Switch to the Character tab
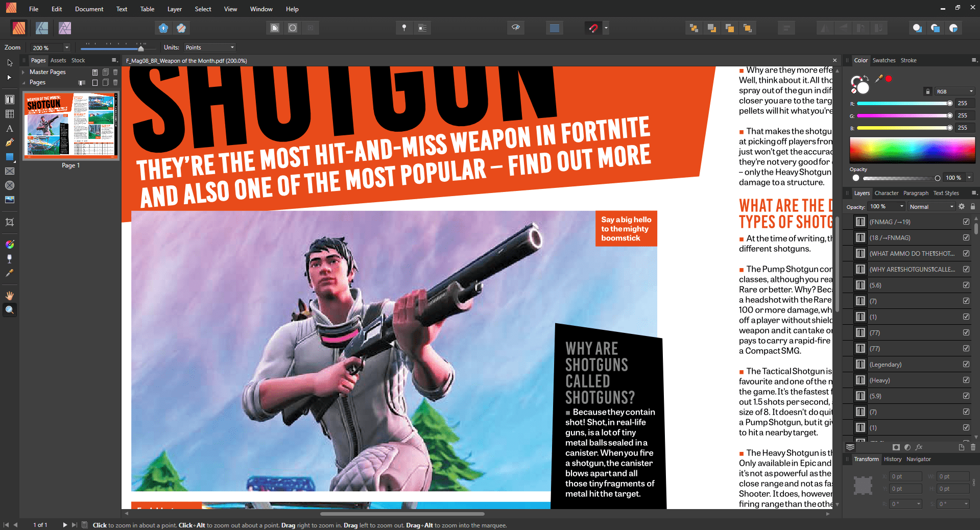This screenshot has width=980, height=530. [887, 193]
